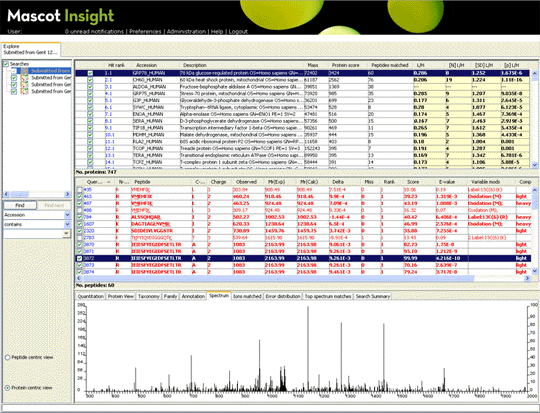This screenshot has height=413, width=540.
Task: Open the Annotation tab
Action: coord(193,296)
